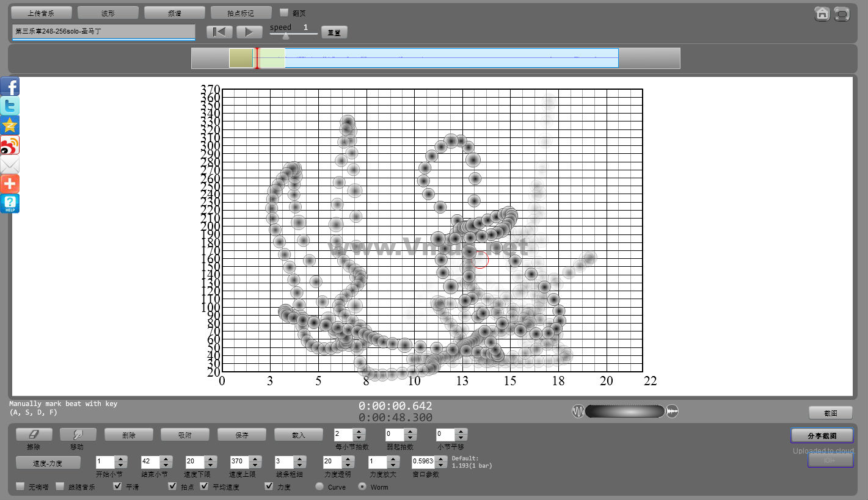The image size is (868, 500).
Task: Share via the Twitter sidebar icon
Action: point(10,106)
